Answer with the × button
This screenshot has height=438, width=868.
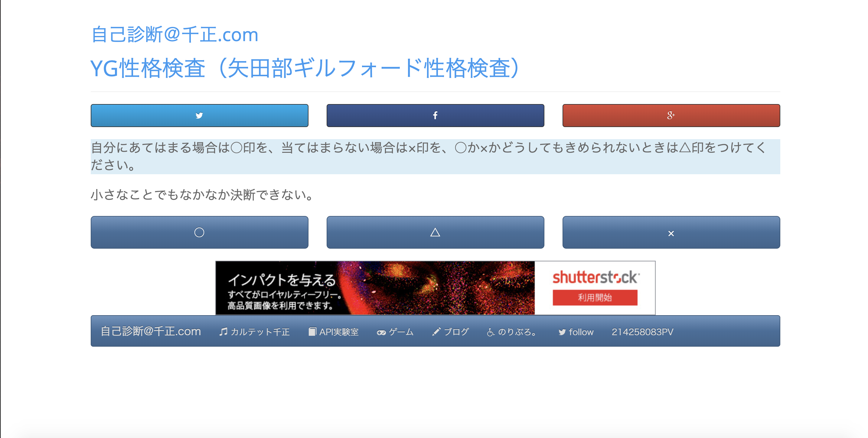coord(671,233)
